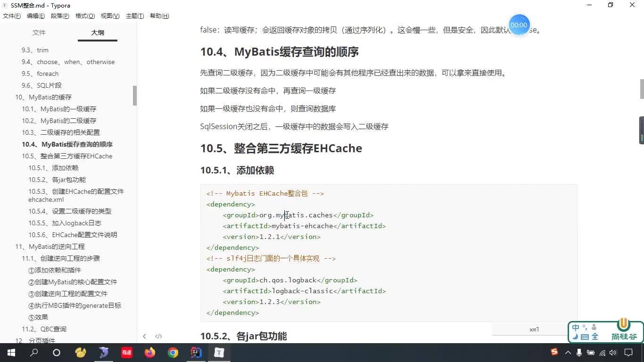Viewport: 644px width, 362px height.
Task: Open the 文件(F) menu
Action: (12, 16)
